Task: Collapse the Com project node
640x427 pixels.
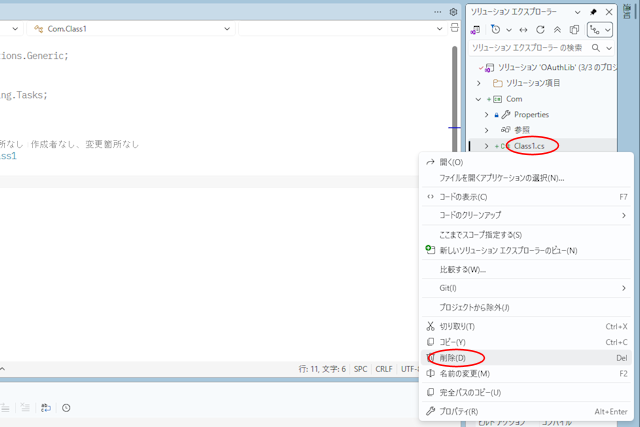Action: click(x=479, y=99)
